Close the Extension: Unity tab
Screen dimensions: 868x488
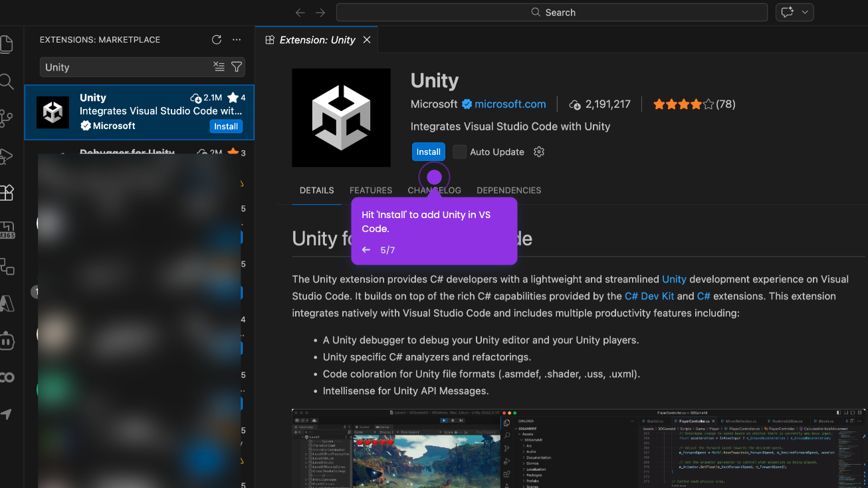click(x=367, y=40)
